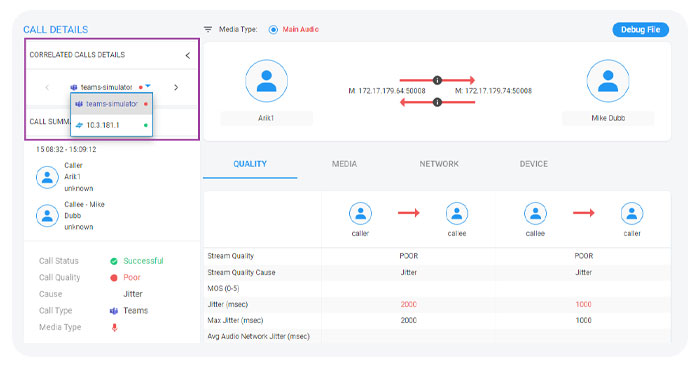700x366 pixels.
Task: Click the call time 15:08:32 - 15:09:12
Action: (66, 150)
